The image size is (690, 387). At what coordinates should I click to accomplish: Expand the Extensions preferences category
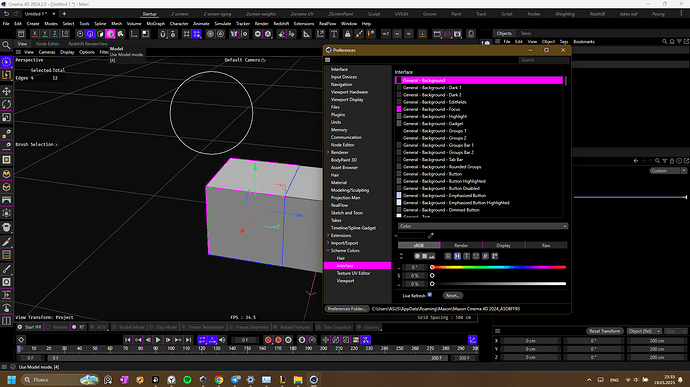pos(328,236)
